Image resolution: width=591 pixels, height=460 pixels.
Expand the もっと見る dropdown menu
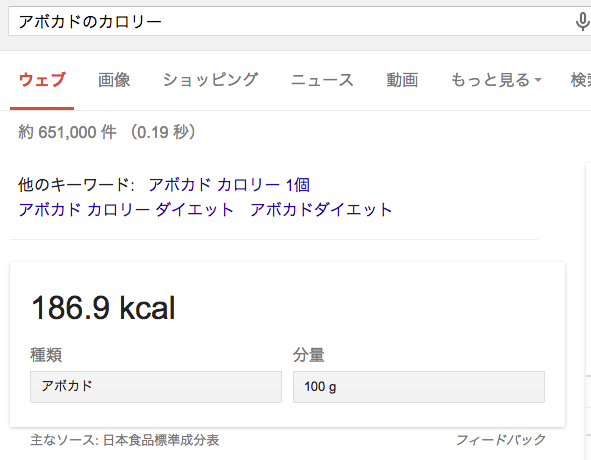pos(496,80)
